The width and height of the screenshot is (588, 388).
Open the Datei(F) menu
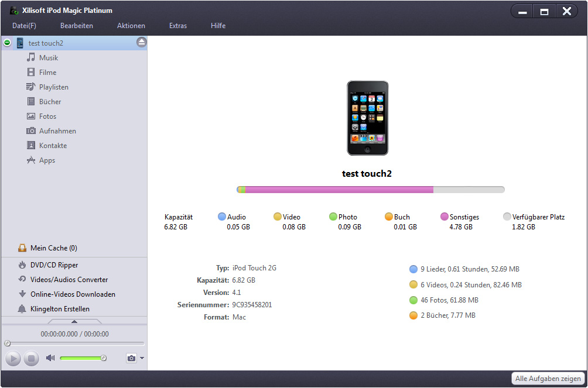point(25,26)
